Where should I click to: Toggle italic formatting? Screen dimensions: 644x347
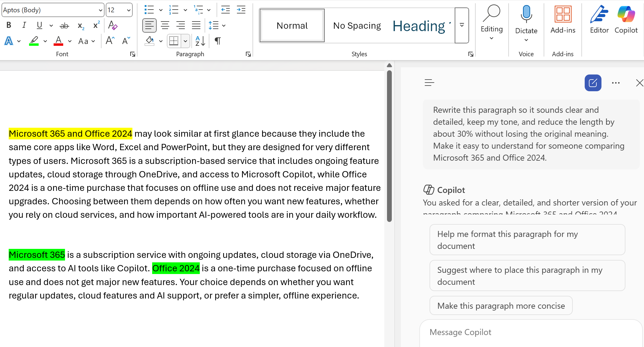click(x=24, y=25)
